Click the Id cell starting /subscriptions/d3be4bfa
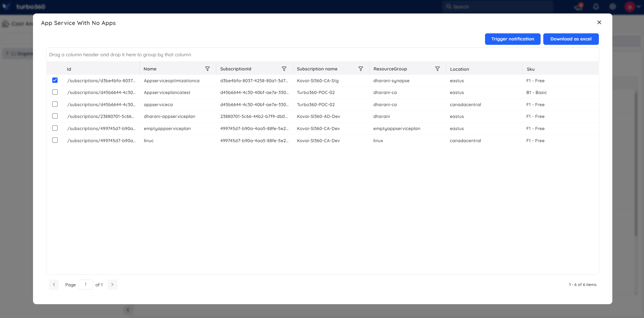644x318 pixels. point(101,81)
